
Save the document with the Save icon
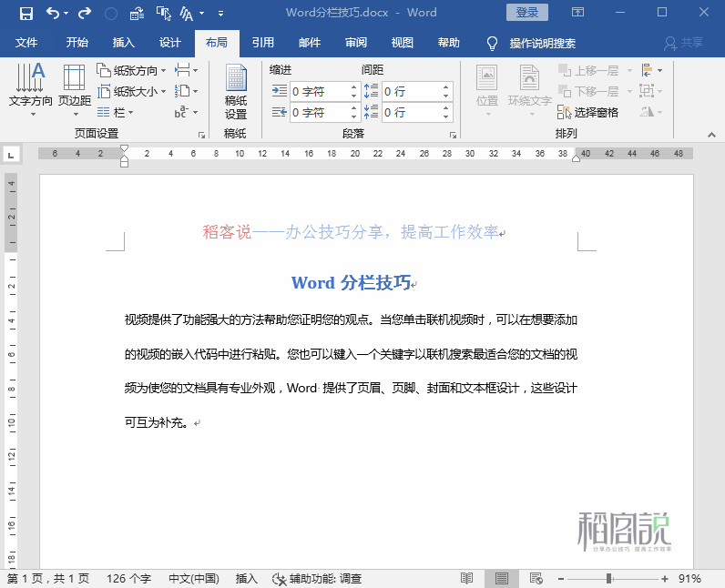26,13
